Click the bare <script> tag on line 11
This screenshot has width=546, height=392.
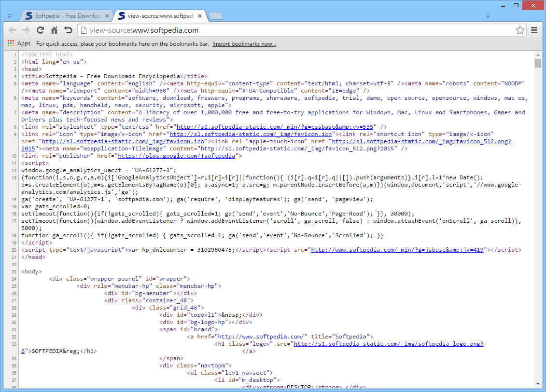[35, 163]
